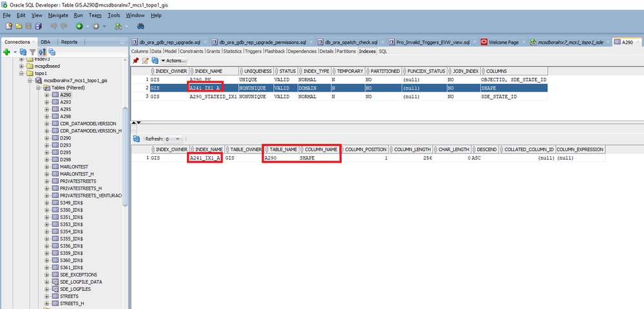Click the gray Forward navigation arrow

point(95,26)
